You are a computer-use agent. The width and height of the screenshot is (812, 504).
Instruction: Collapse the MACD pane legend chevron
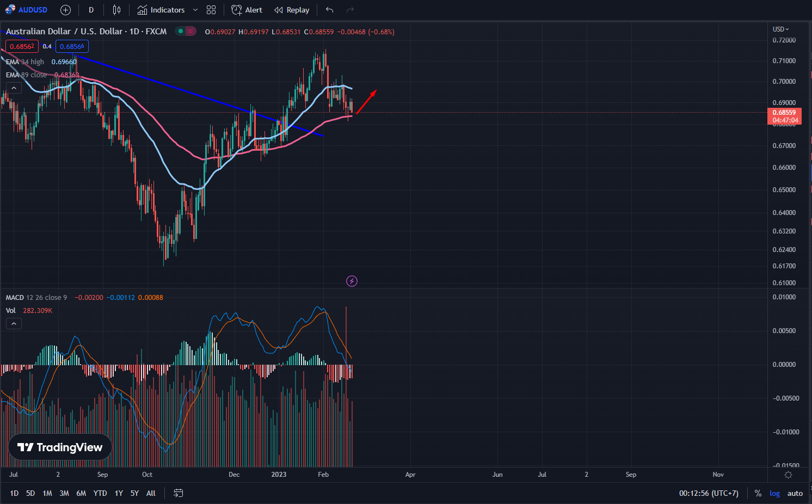[x=14, y=324]
